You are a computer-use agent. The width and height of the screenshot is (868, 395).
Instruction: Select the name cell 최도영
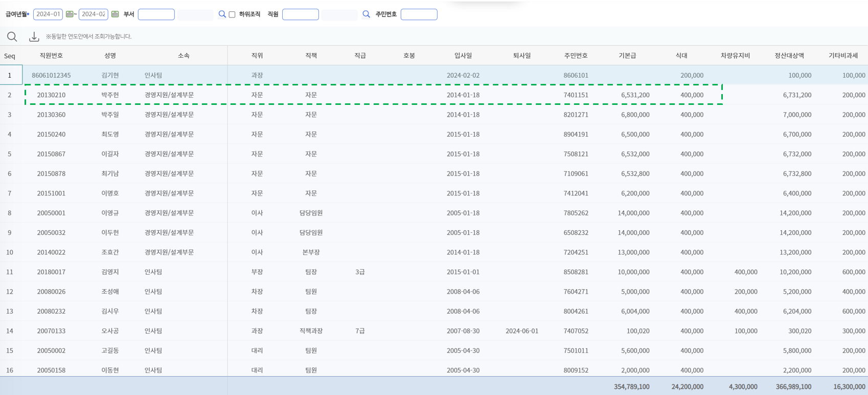click(110, 134)
